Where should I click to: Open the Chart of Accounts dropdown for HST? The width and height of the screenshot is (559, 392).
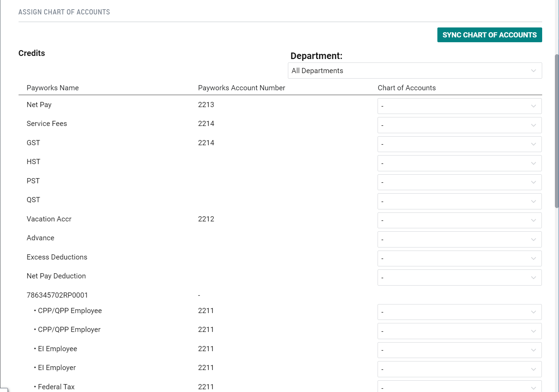459,163
